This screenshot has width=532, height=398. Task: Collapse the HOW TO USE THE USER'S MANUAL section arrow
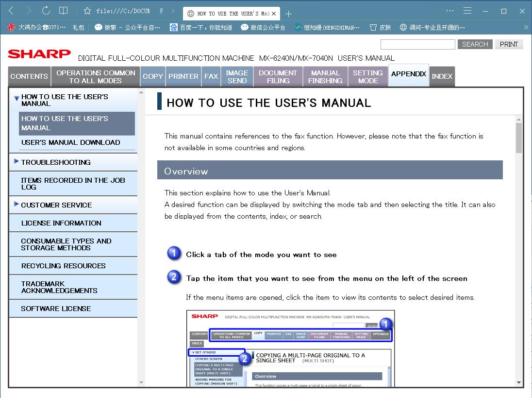pyautogui.click(x=17, y=99)
